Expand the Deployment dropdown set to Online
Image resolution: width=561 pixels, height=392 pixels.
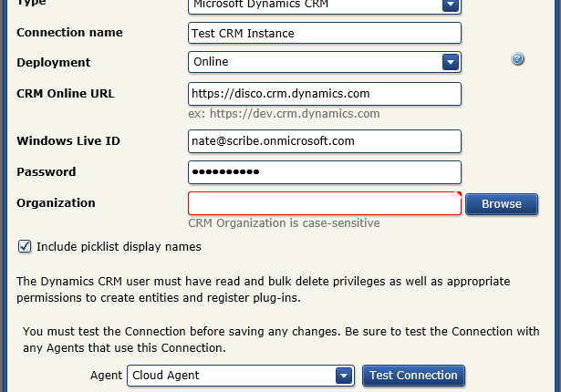(x=323, y=62)
